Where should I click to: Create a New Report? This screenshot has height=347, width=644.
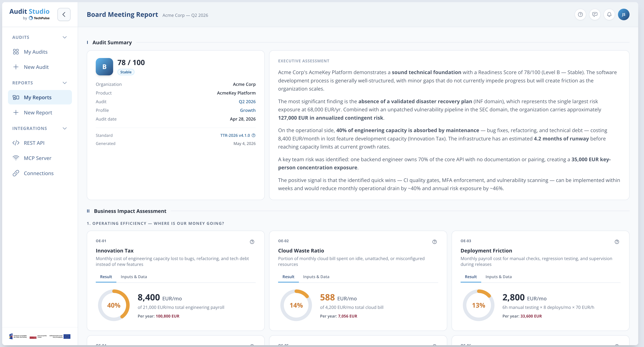[x=40, y=112]
